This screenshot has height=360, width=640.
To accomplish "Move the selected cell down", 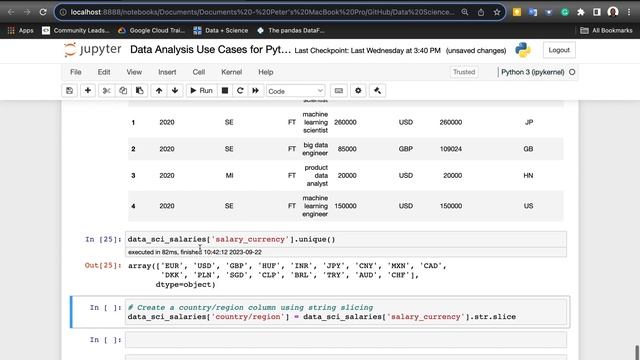I will pos(175,91).
